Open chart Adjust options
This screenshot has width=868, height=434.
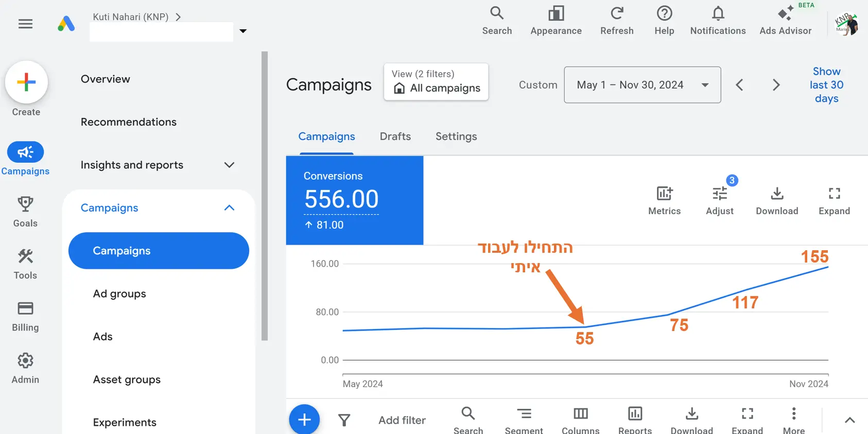point(720,200)
